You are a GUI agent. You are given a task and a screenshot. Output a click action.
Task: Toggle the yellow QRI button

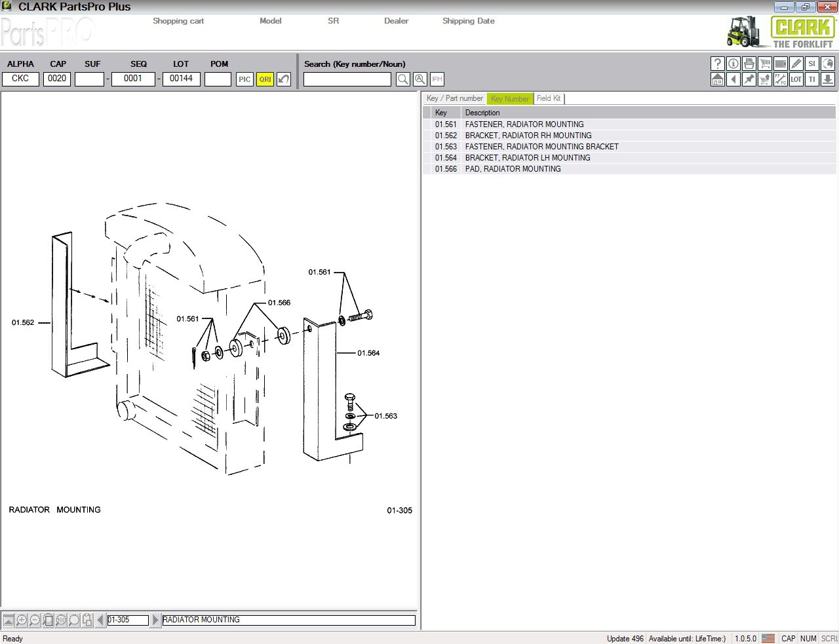click(x=265, y=79)
